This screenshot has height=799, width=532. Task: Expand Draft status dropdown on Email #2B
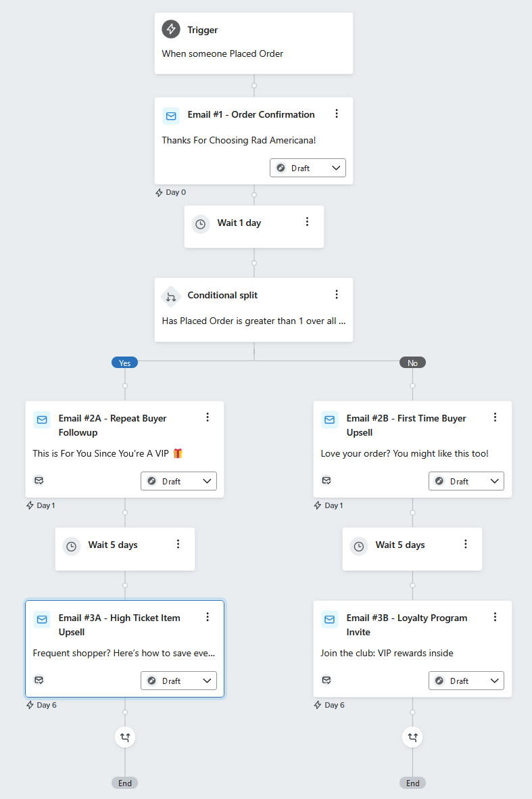(466, 481)
